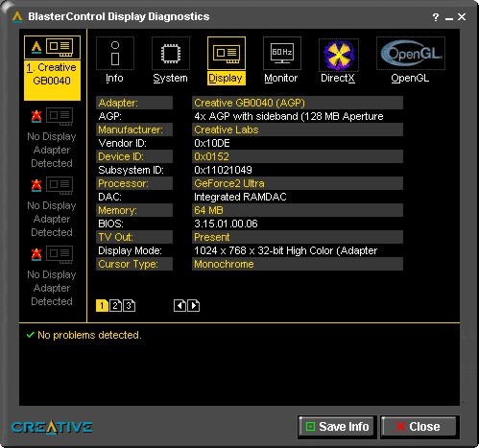Viewport: 479px width, 448px height.
Task: Open the OpenGL logo icon
Action: point(411,54)
